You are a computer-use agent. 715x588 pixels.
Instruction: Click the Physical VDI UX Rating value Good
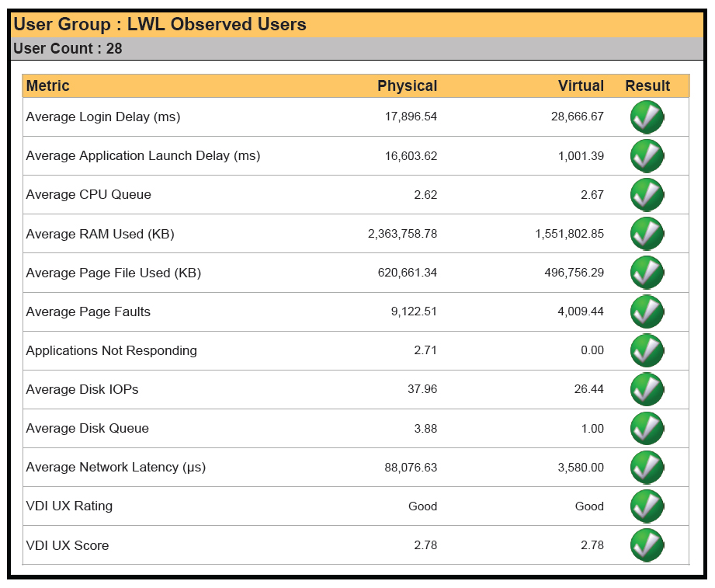[422, 506]
